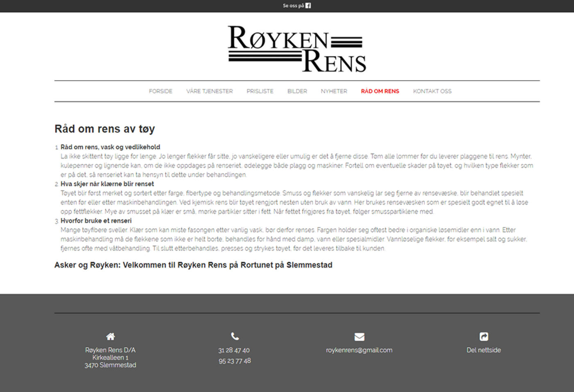
Task: Click the active Råd om rens tab
Action: click(x=380, y=91)
